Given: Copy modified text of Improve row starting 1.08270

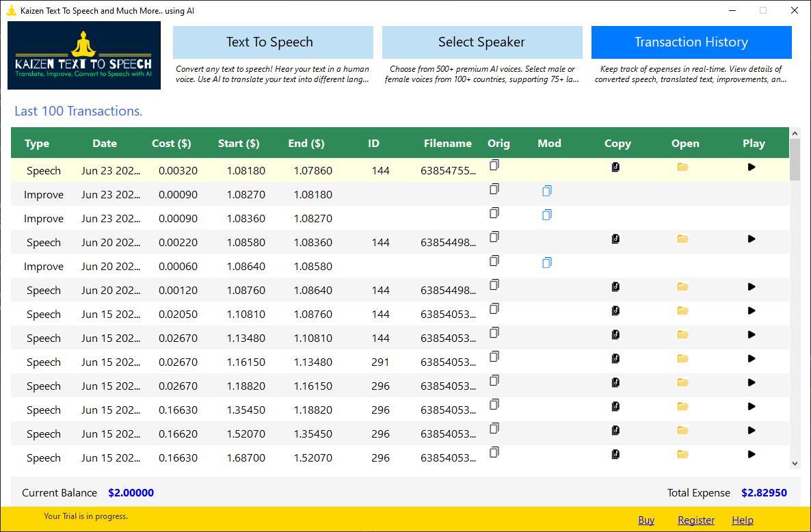Looking at the screenshot, I should point(546,191).
